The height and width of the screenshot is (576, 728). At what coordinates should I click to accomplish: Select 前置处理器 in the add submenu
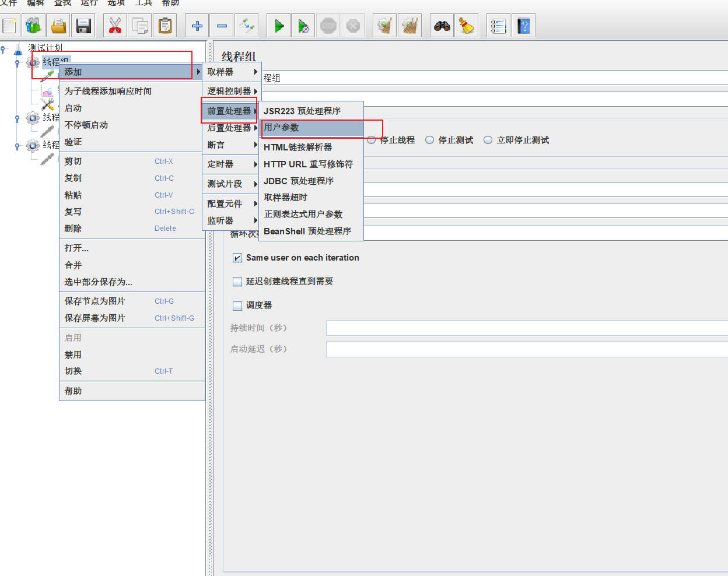(232, 111)
